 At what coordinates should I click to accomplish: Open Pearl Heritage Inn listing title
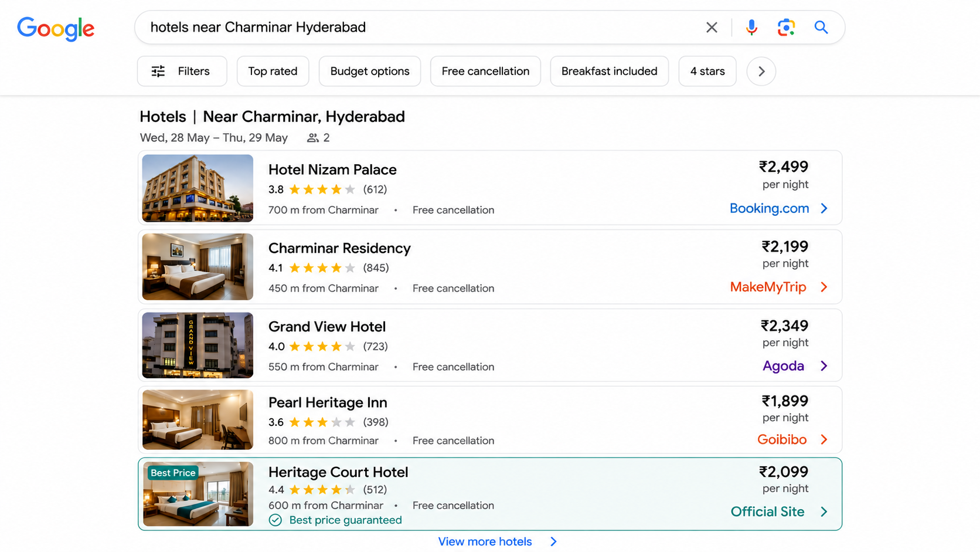pyautogui.click(x=328, y=402)
